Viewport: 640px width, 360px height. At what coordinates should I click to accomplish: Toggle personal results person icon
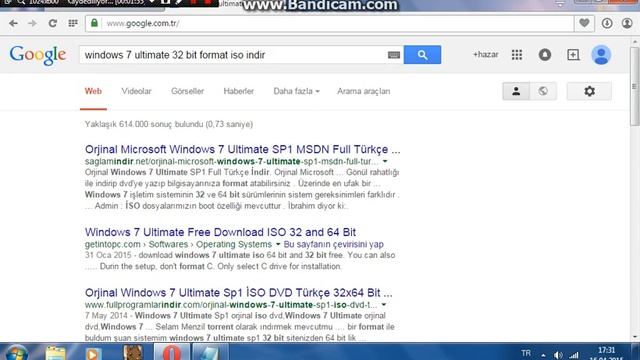click(x=516, y=91)
